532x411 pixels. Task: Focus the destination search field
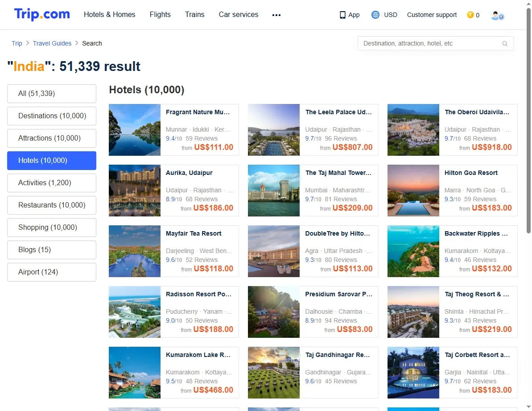[x=436, y=43]
